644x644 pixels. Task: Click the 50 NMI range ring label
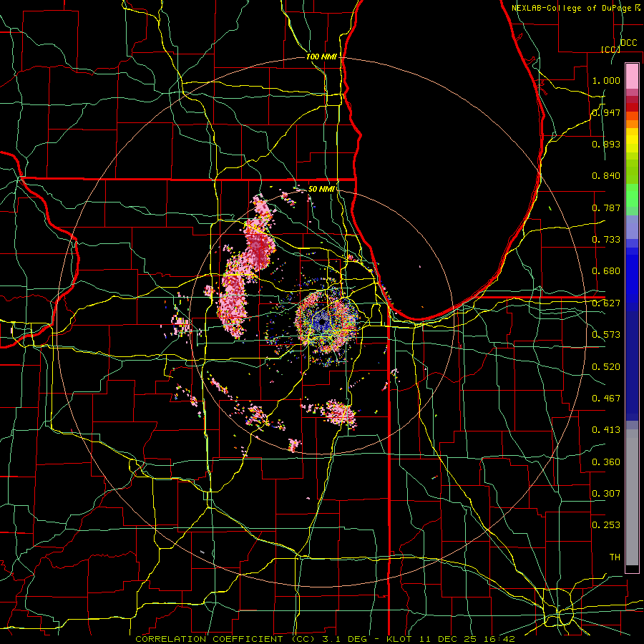pos(321,189)
